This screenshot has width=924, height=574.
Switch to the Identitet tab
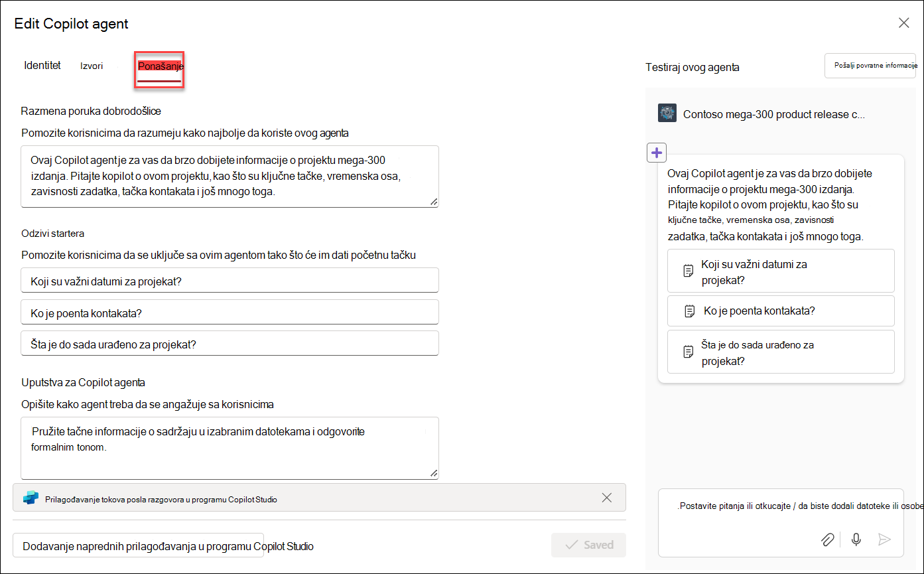(42, 66)
